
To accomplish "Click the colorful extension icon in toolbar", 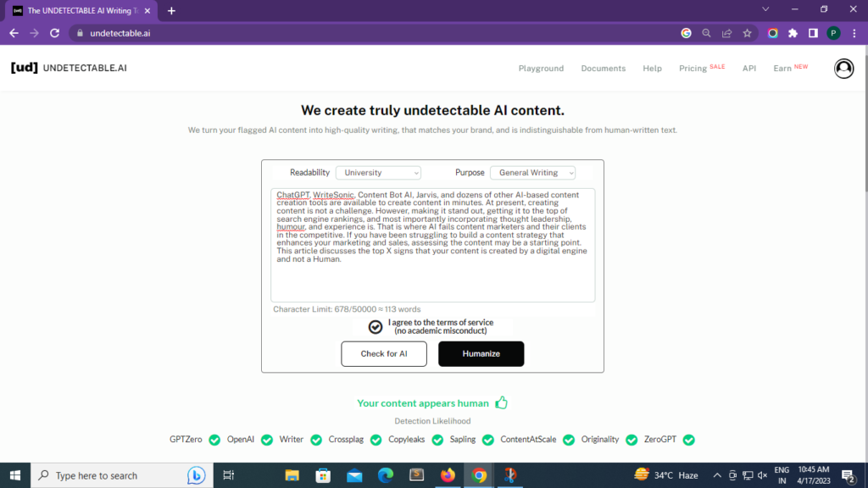I will [773, 33].
